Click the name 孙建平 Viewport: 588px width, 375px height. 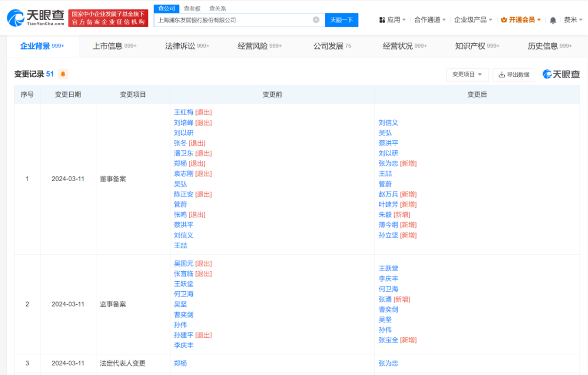click(184, 335)
